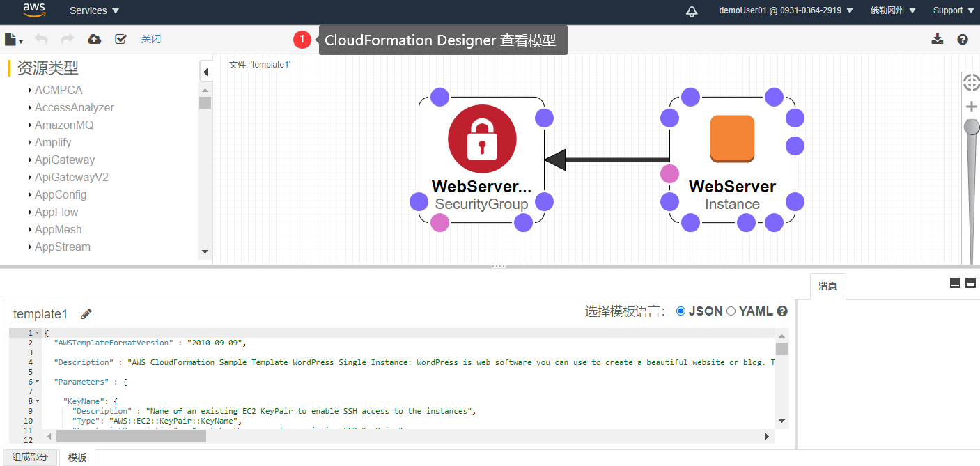980x466 pixels.
Task: Click the code editor scroll-left arrow
Action: pos(49,436)
